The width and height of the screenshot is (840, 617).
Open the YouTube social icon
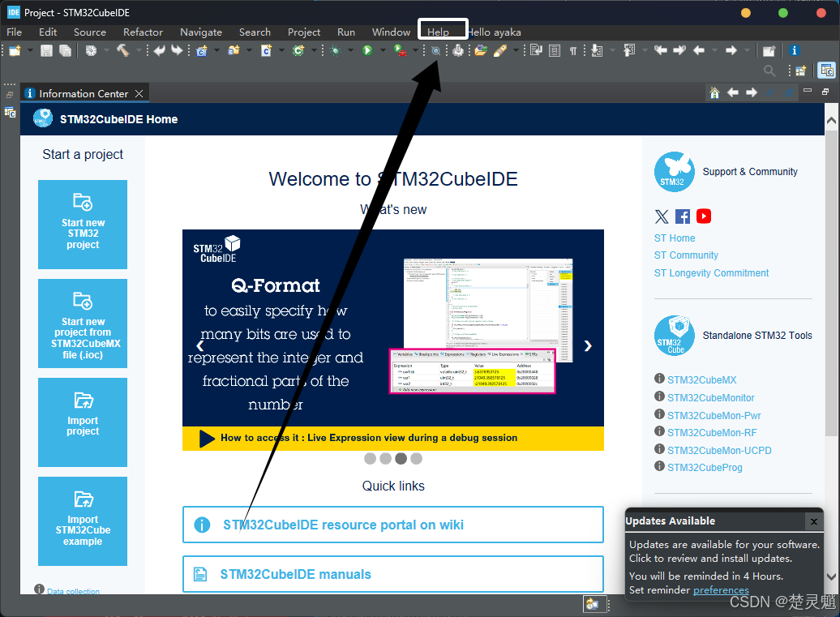coord(704,216)
